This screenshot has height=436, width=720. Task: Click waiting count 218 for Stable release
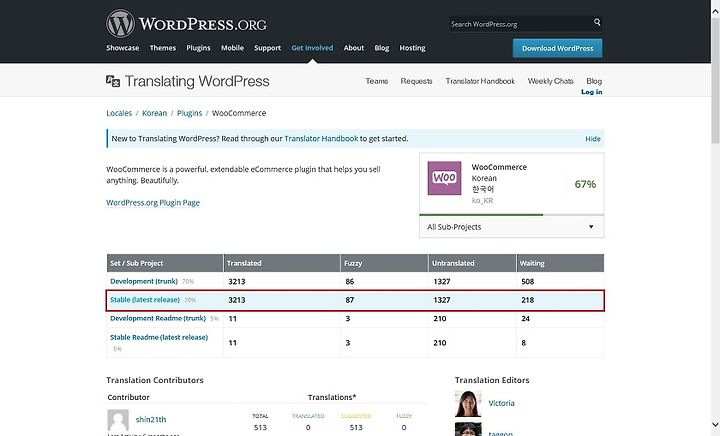(x=528, y=300)
